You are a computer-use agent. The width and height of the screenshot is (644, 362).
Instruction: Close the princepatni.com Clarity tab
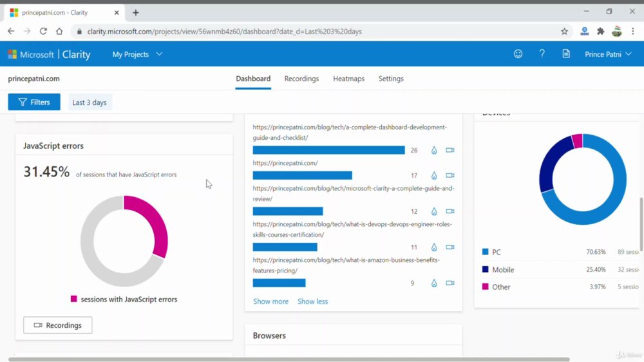point(116,13)
